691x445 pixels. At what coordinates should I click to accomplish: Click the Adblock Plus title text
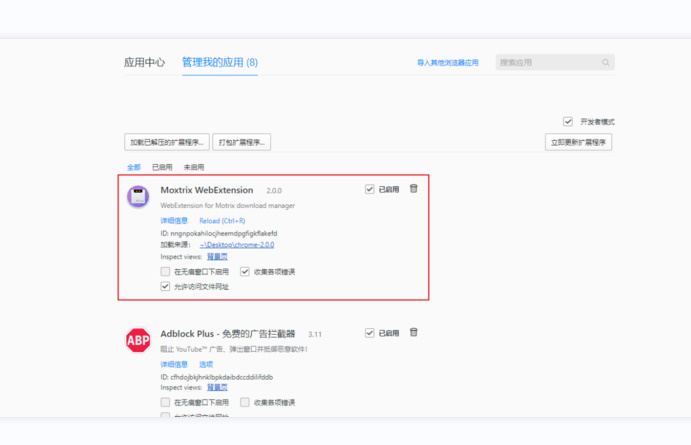(227, 334)
